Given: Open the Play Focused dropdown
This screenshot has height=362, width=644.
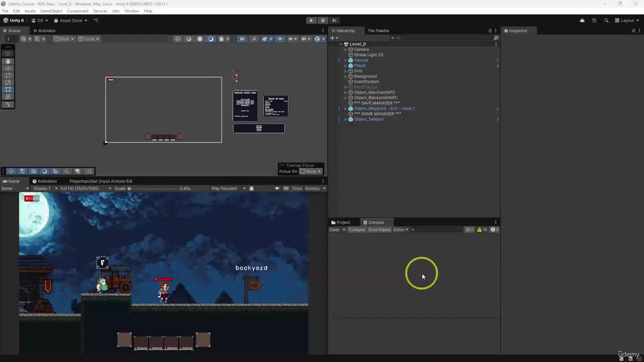Looking at the screenshot, I should coord(229,189).
